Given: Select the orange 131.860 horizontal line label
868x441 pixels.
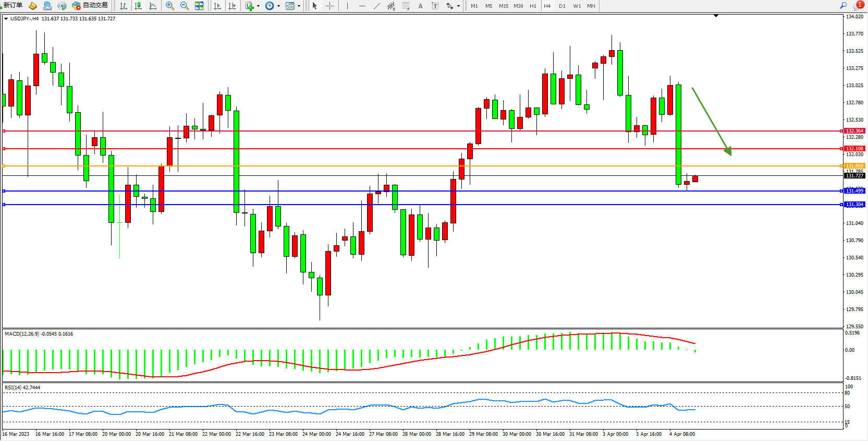Looking at the screenshot, I should (854, 166).
